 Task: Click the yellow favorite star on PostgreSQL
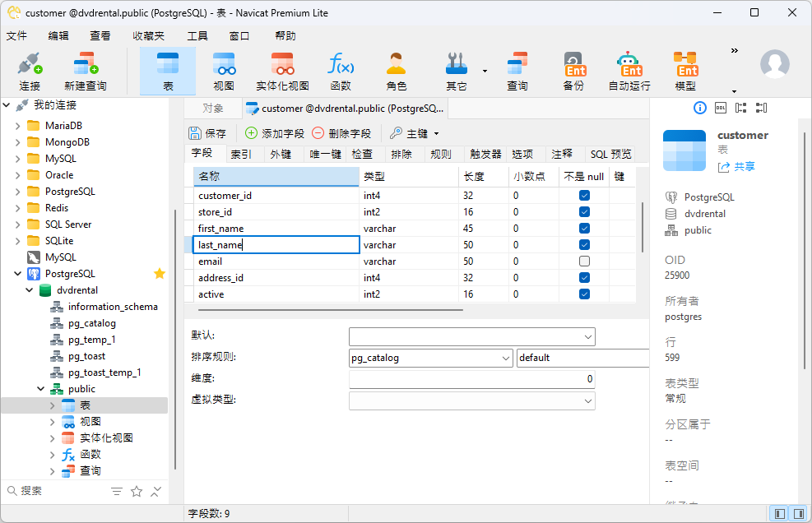pos(160,273)
